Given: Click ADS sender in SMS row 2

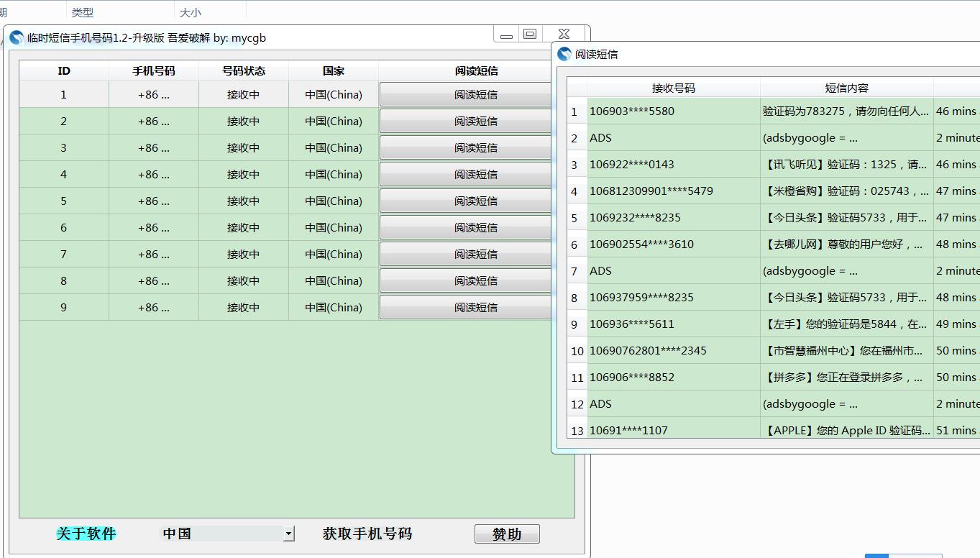Looking at the screenshot, I should pyautogui.click(x=674, y=138).
